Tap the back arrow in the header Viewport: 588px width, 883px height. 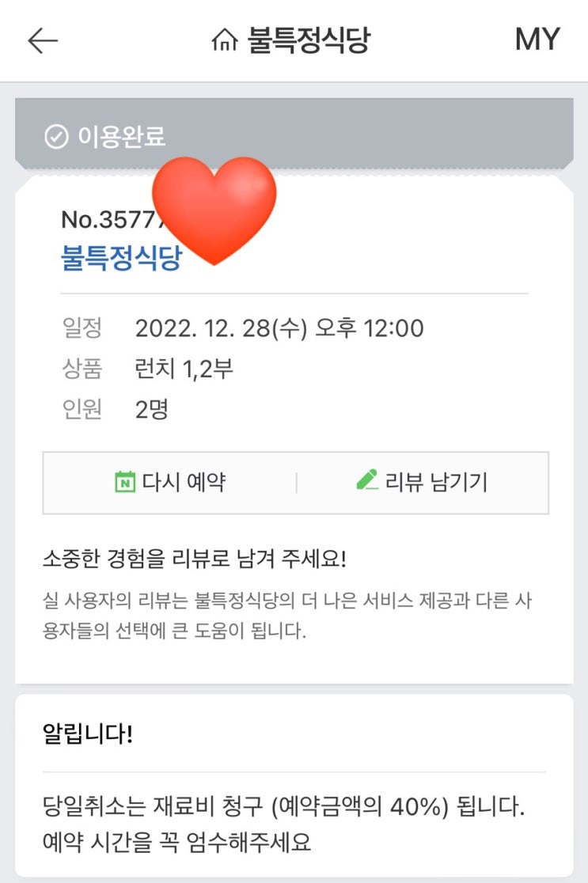[x=43, y=41]
